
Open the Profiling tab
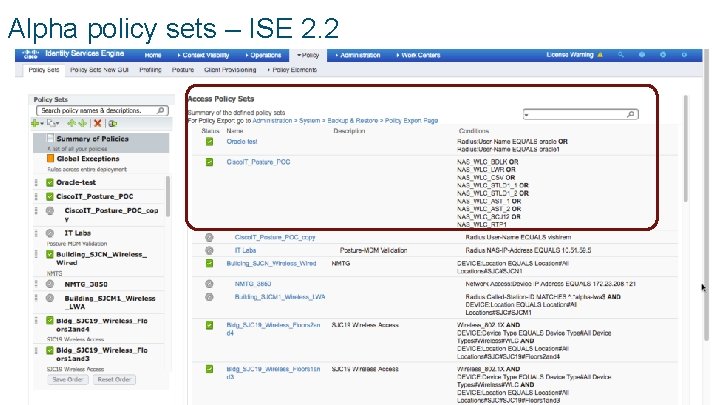click(x=150, y=70)
